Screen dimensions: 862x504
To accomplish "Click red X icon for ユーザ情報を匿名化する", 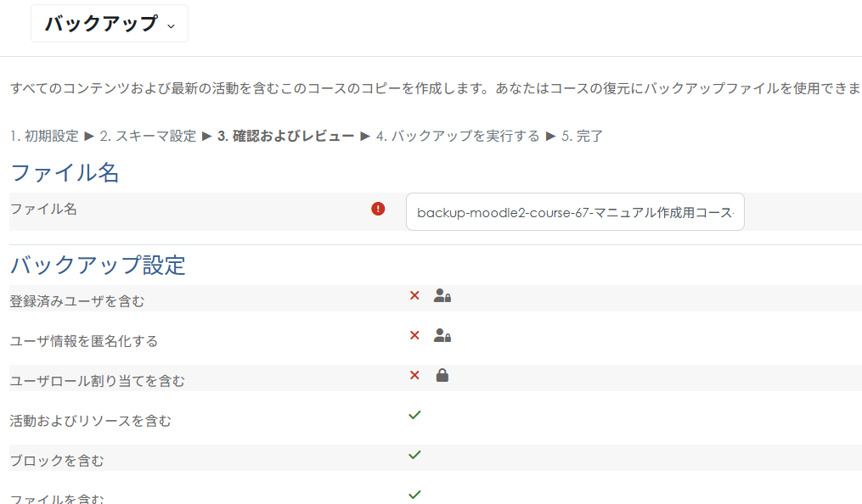I will point(414,335).
